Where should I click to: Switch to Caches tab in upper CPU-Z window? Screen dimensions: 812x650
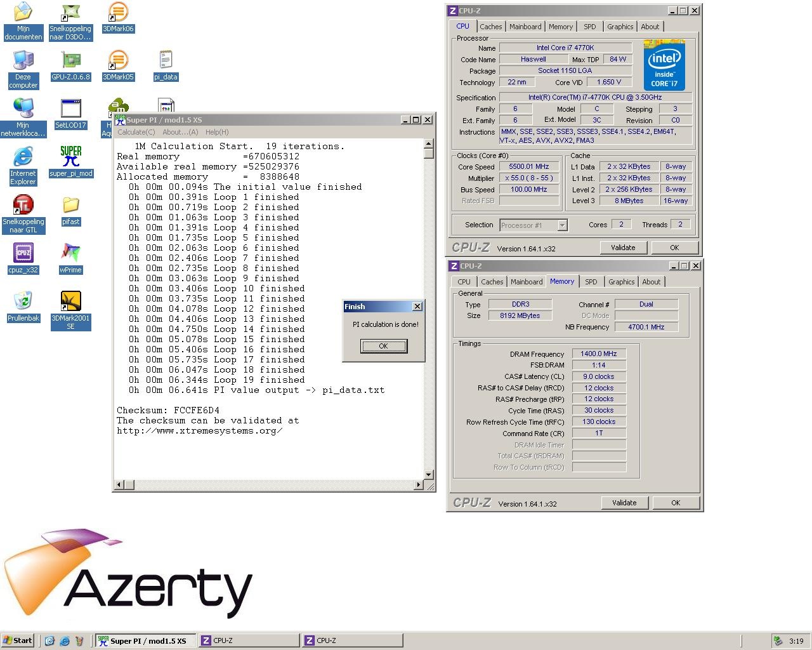click(491, 27)
